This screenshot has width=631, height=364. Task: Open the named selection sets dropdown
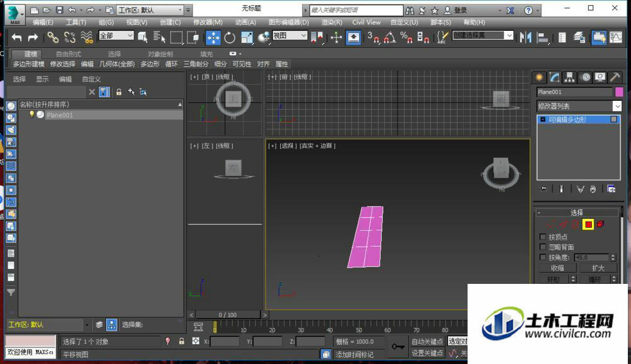(483, 36)
